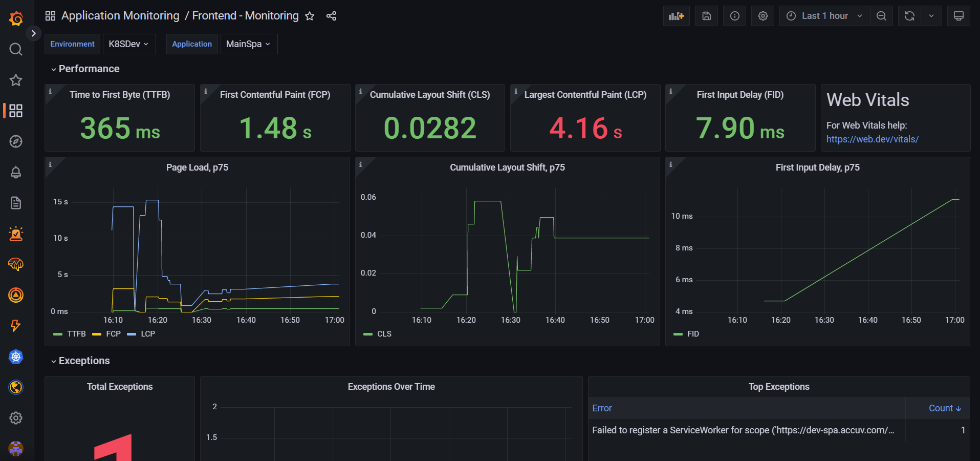Click the FCP yellow legend color swatch
The image size is (980, 461).
(x=97, y=334)
